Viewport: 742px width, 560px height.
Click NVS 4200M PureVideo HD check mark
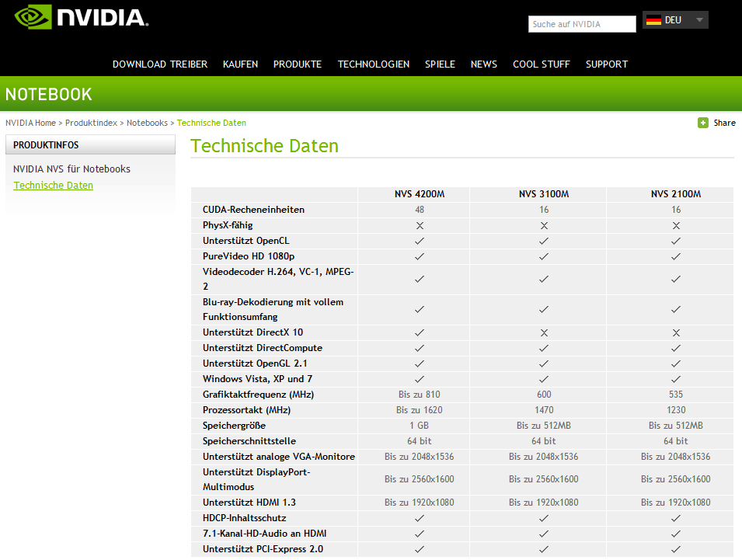[x=420, y=257]
